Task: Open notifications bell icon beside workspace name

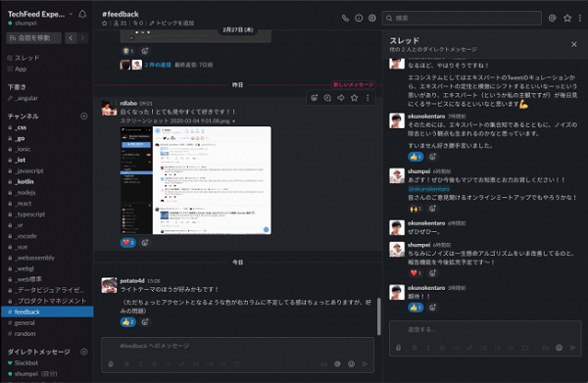Action: pos(82,15)
